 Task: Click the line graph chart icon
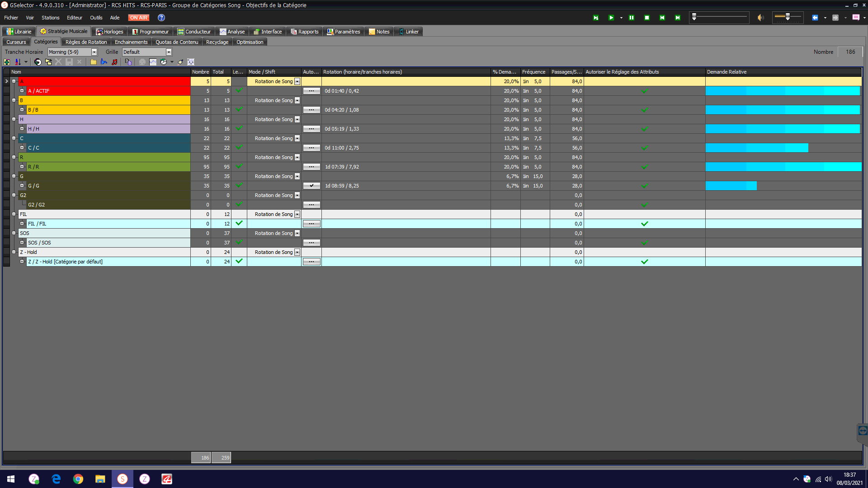point(153,62)
